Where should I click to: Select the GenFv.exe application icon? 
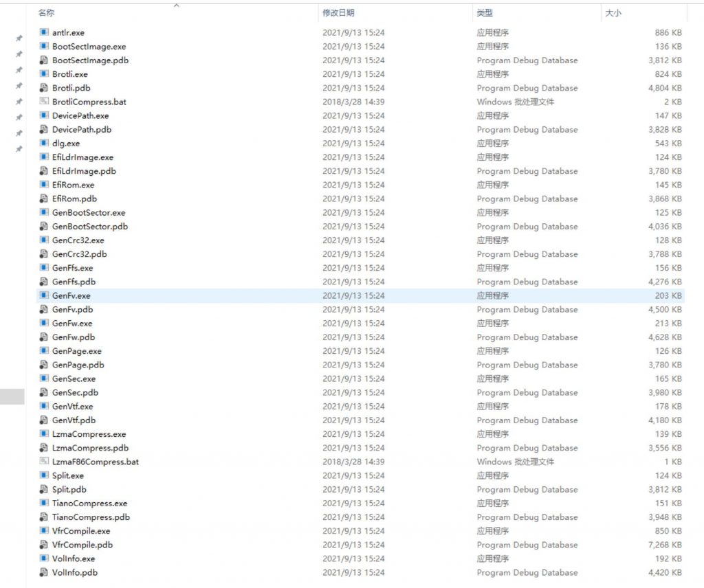[x=44, y=295]
